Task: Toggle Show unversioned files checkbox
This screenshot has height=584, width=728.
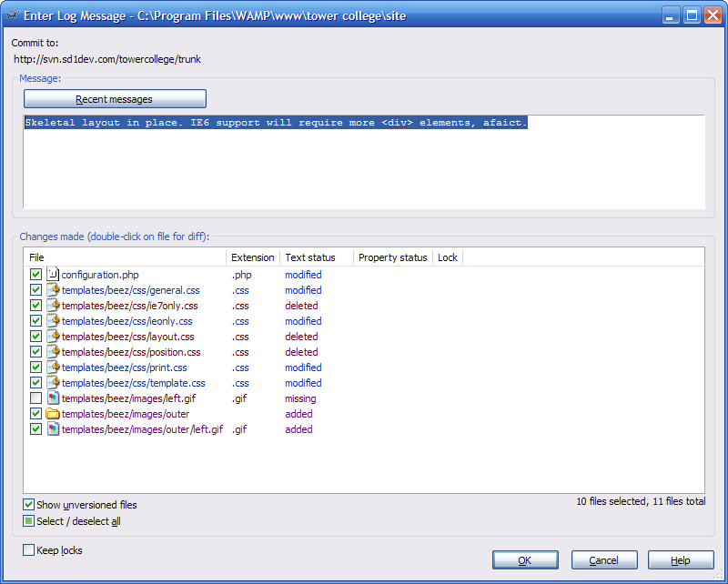Action: [x=29, y=505]
